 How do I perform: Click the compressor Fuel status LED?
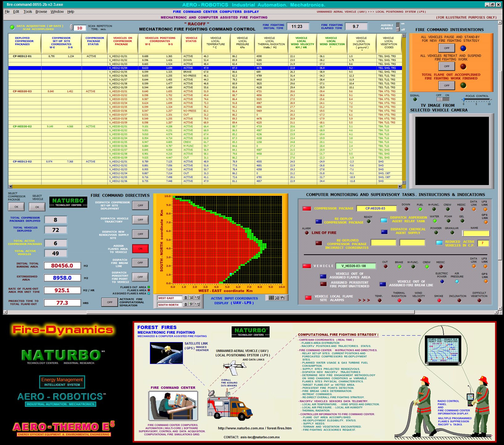click(420, 209)
